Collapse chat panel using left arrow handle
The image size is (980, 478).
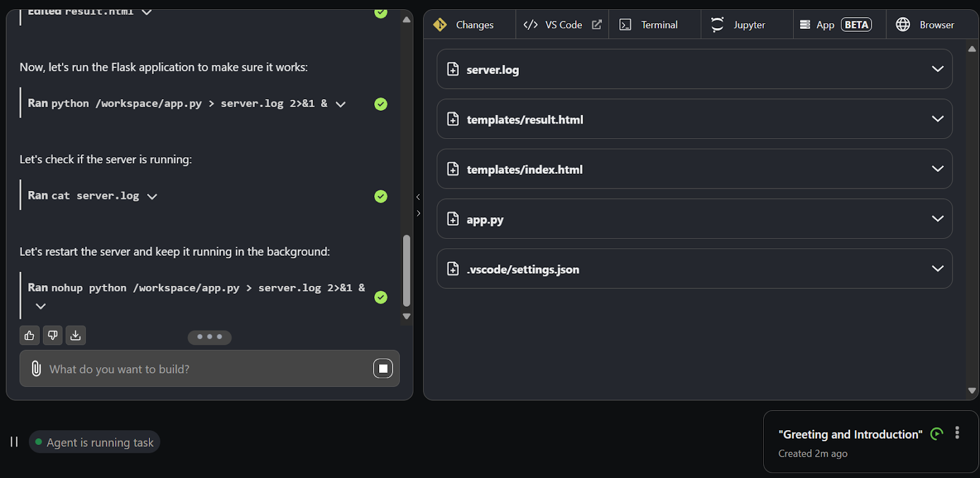[418, 197]
